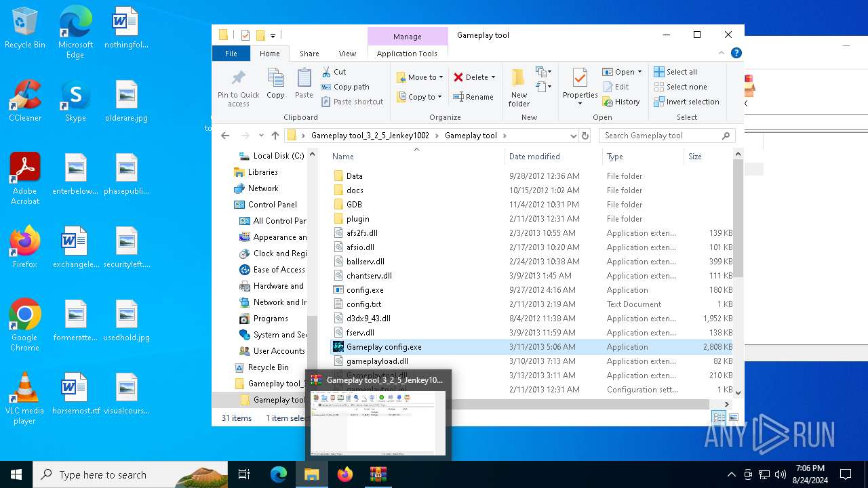Open Task View on taskbar

point(244,474)
